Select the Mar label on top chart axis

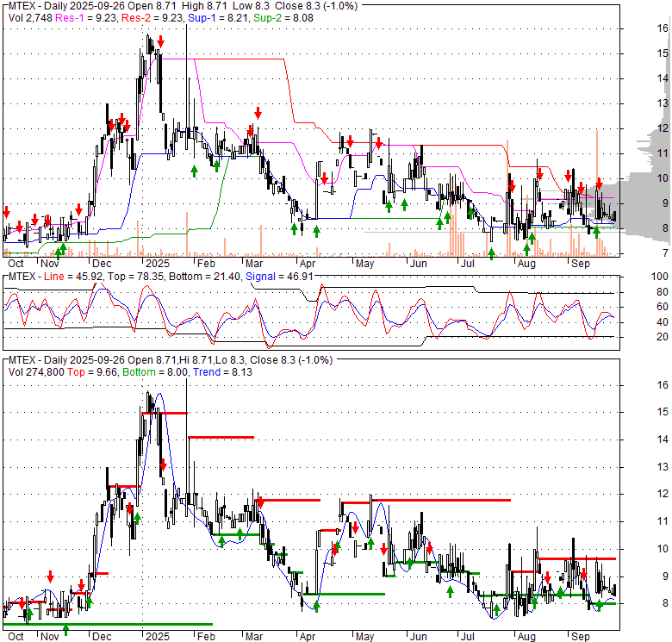point(254,263)
